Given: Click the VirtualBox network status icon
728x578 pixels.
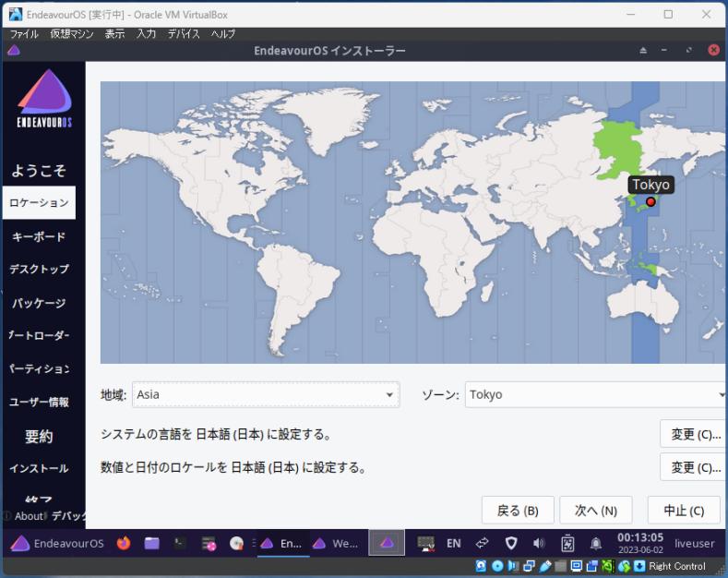Looking at the screenshot, I should coord(529,566).
